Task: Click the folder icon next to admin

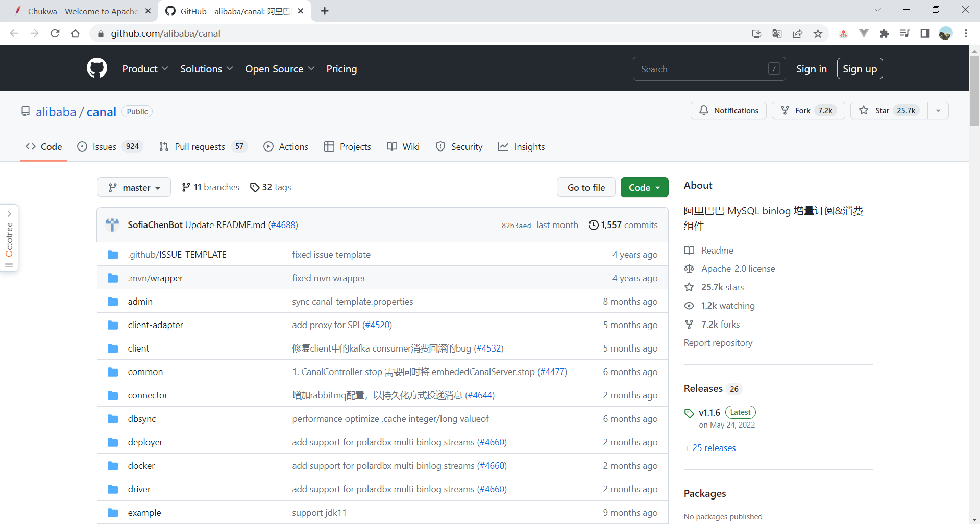Action: click(113, 302)
